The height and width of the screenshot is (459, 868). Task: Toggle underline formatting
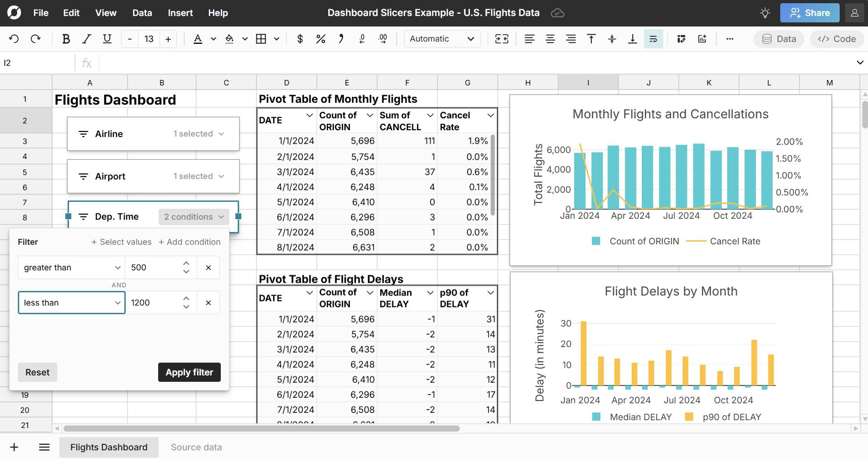(107, 39)
